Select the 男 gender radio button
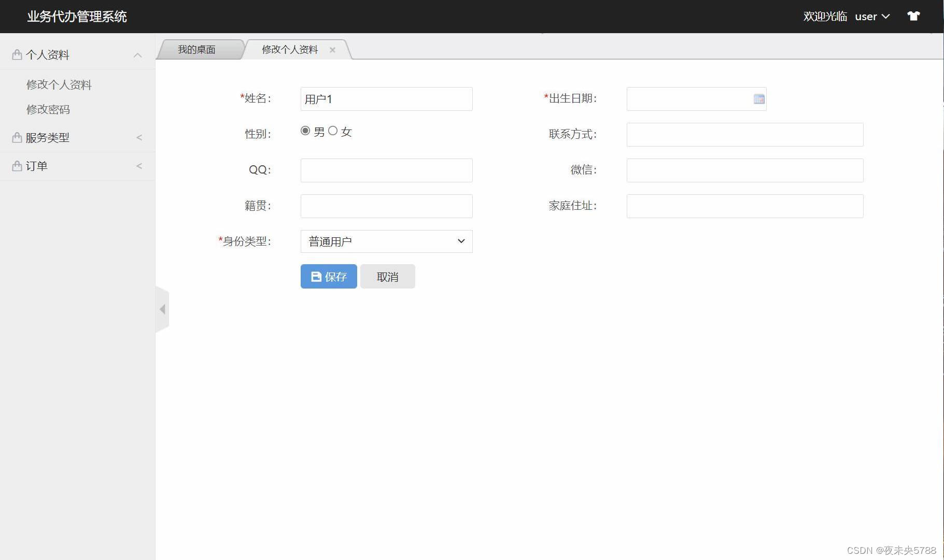 pyautogui.click(x=305, y=131)
